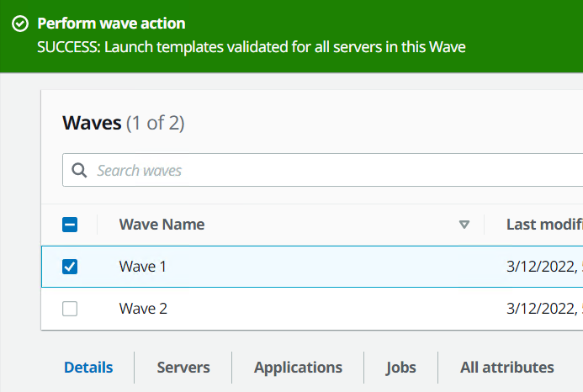Click the magnifier icon in search box
Viewport: 583px width, 392px height.
79,170
